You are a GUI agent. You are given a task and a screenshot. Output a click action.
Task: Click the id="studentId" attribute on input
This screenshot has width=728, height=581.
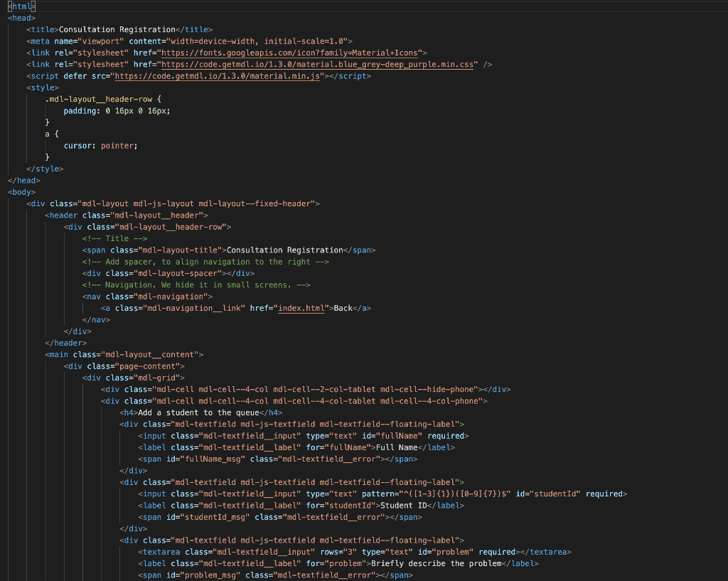pyautogui.click(x=548, y=494)
